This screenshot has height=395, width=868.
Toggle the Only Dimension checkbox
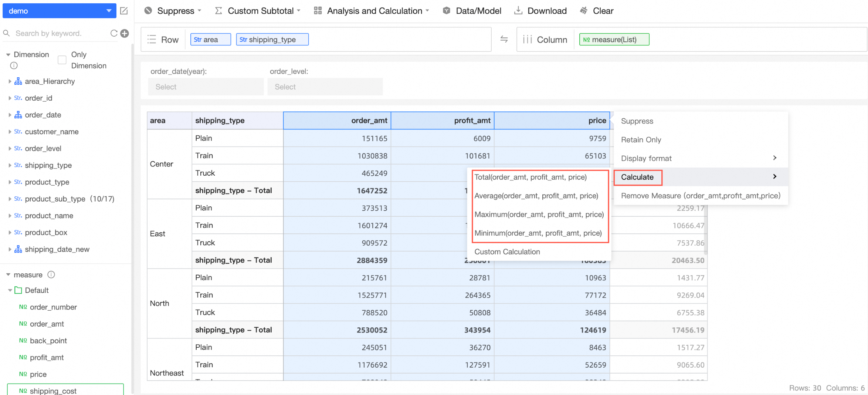(x=62, y=60)
